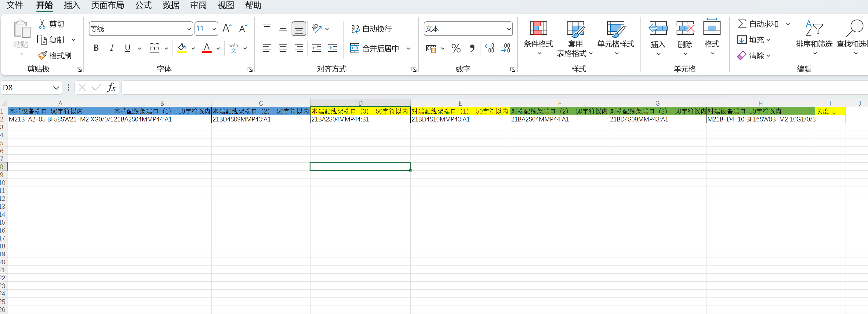Viewport: 868px width, 314px height.
Task: Click the cell Format (格式) button
Action: [712, 37]
